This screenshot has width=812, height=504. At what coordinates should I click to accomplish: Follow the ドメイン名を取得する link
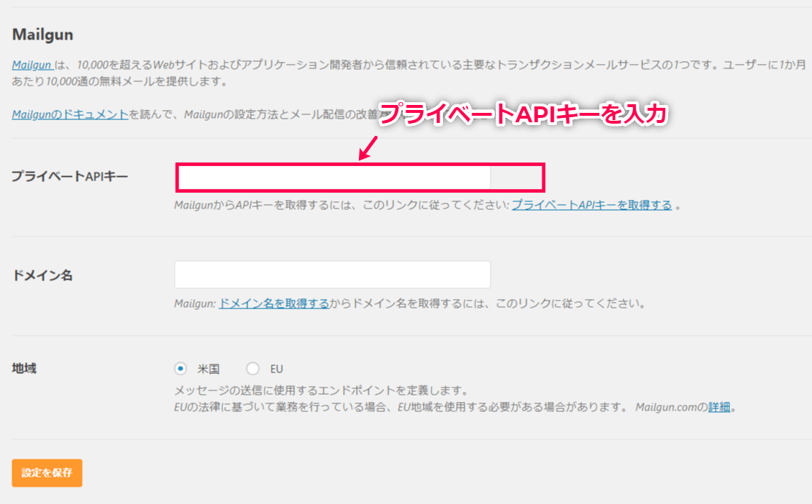click(x=273, y=303)
